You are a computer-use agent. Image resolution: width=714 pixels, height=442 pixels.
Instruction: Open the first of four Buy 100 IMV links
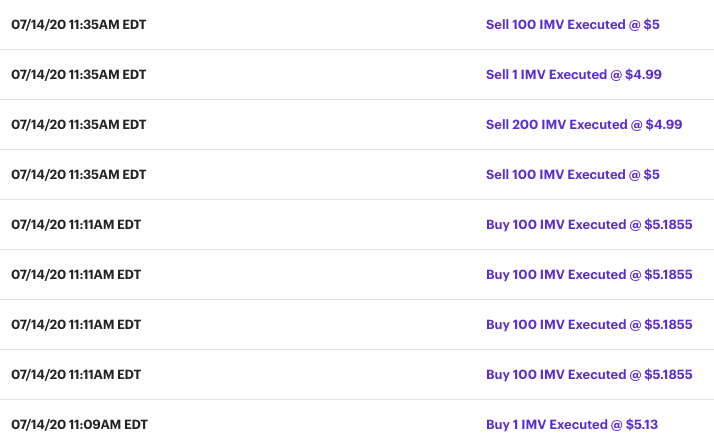tap(589, 224)
